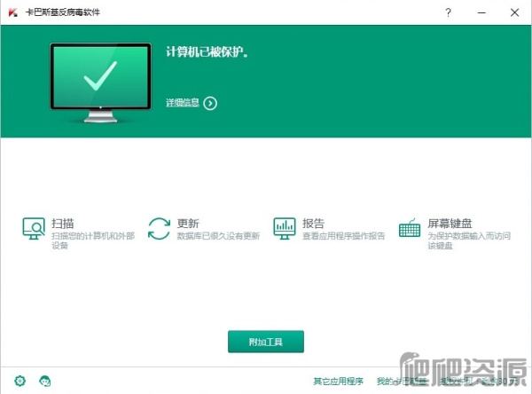Close the Kaspersky window
The image size is (532, 394).
[x=514, y=12]
